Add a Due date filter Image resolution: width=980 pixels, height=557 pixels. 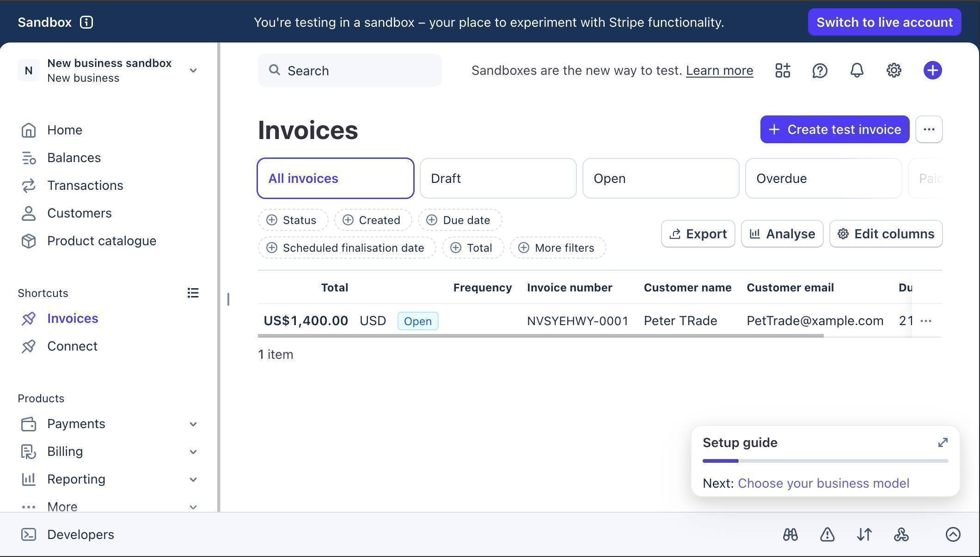coord(459,220)
